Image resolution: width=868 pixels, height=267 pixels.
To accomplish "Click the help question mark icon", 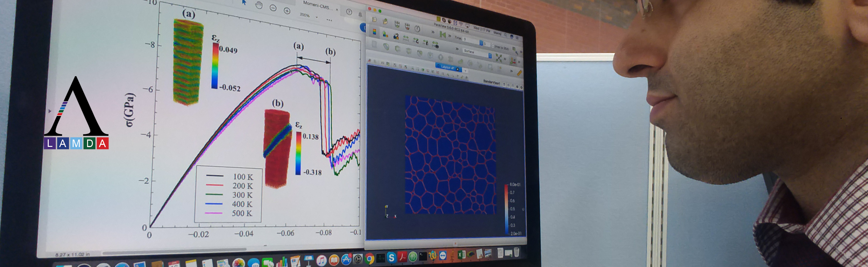I will [349, 12].
